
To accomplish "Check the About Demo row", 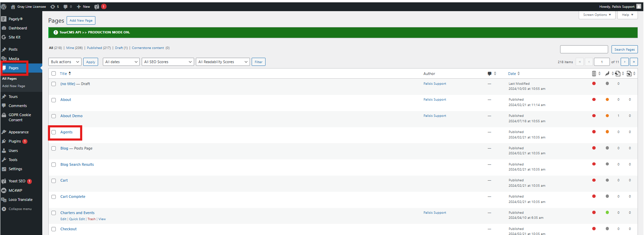I will [53, 116].
